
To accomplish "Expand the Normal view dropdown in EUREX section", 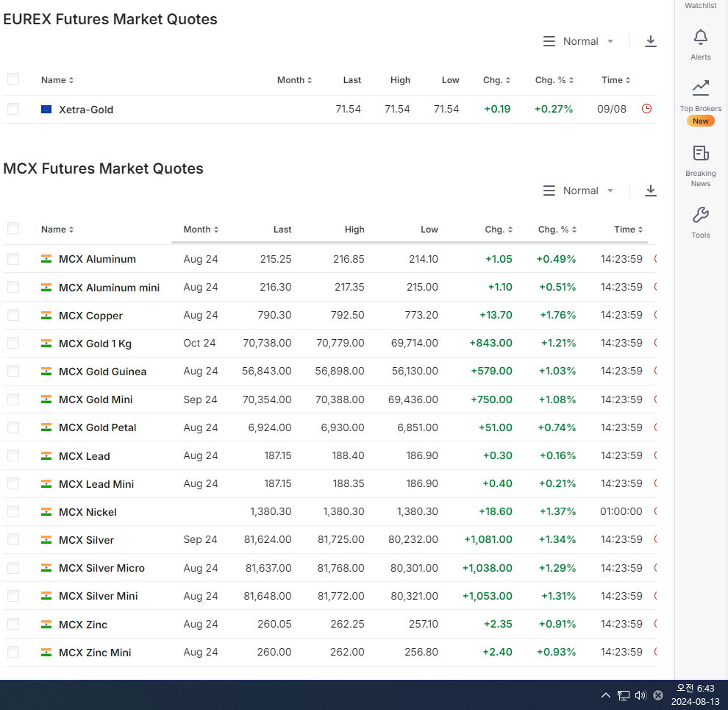I will point(588,41).
